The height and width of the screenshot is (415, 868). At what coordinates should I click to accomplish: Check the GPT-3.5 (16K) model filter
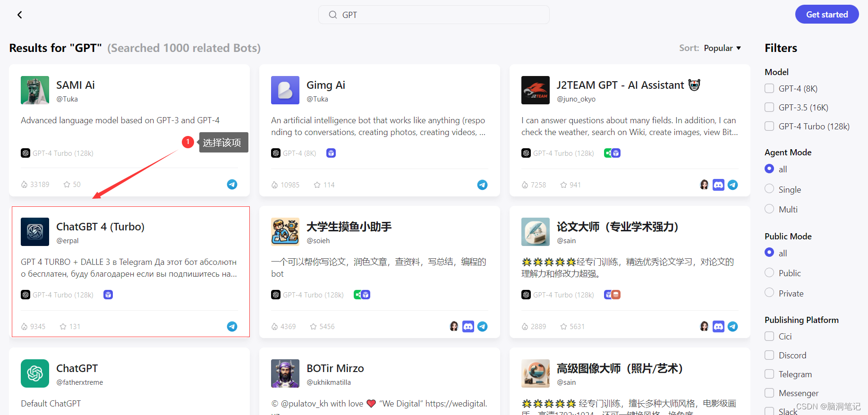pos(769,107)
